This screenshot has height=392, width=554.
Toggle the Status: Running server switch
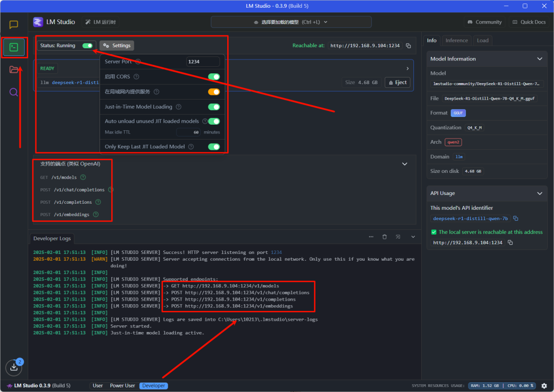click(x=87, y=46)
